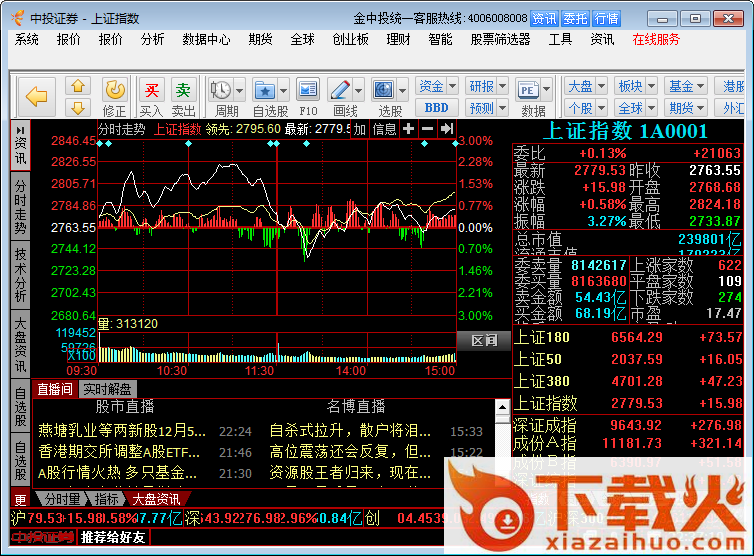
Task: Open the 自选股 dropdown arrow
Action: pos(284,90)
